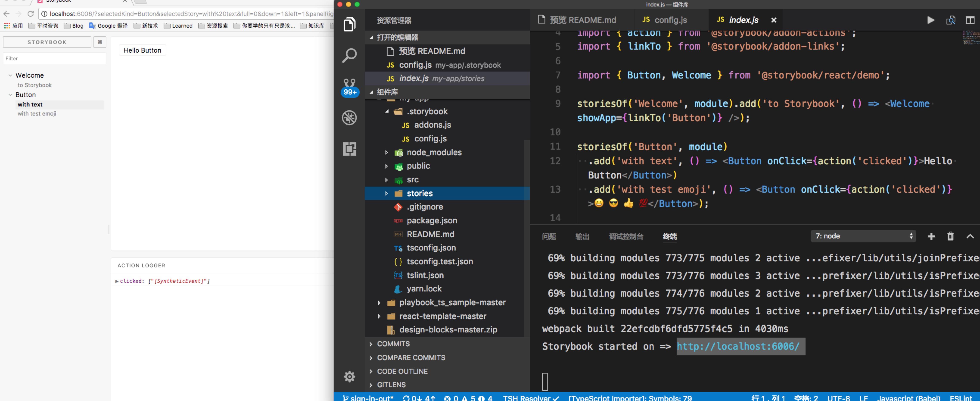Switch to the 输出 panel tab
Viewport: 980px width, 401px height.
click(x=582, y=237)
